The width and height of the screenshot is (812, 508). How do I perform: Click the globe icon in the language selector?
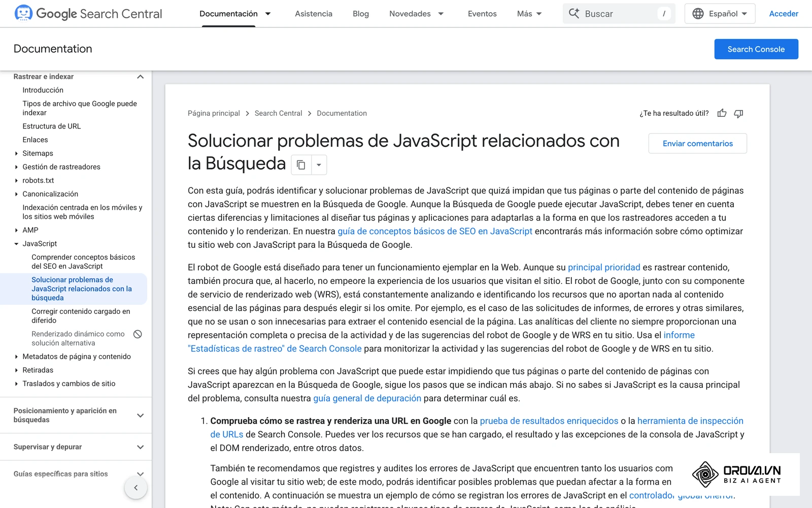(698, 14)
